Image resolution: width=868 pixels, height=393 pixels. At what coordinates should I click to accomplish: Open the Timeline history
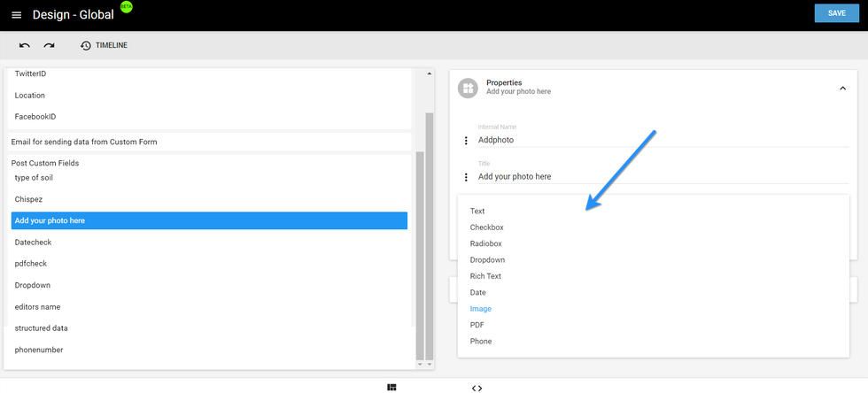pos(104,45)
